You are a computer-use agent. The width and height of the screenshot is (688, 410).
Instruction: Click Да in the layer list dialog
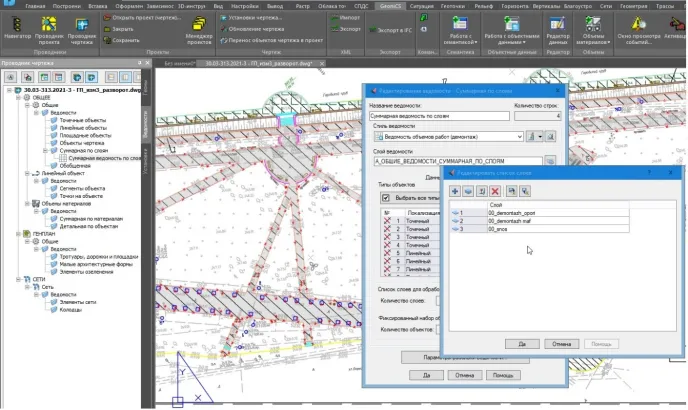click(522, 343)
